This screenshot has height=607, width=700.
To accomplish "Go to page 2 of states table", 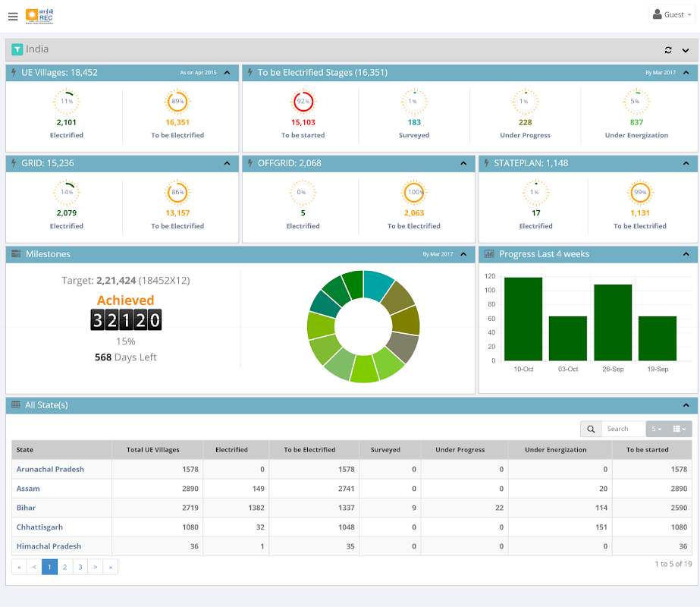I will pos(65,567).
